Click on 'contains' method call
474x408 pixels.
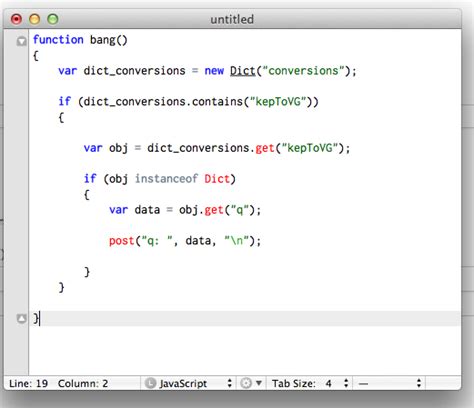coord(217,101)
